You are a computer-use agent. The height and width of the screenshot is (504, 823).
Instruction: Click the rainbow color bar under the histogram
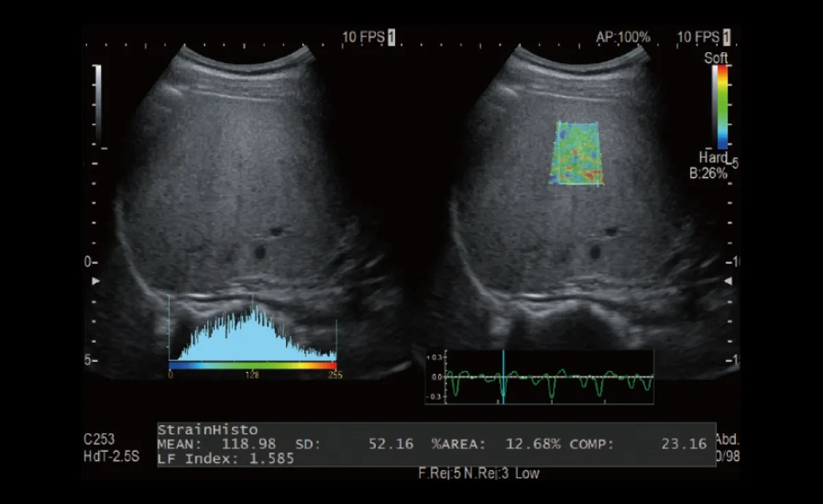[x=253, y=366]
